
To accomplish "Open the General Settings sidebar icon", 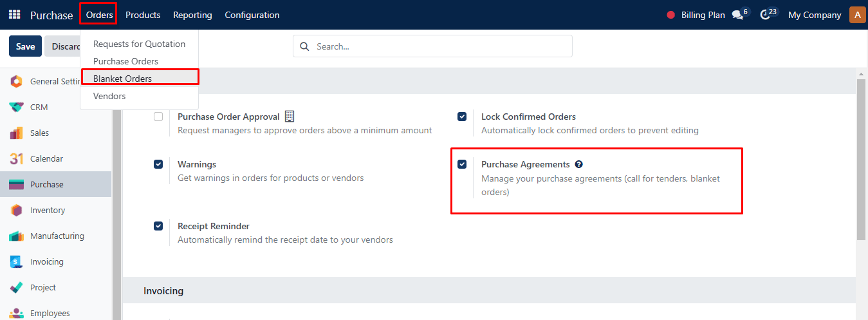I will [x=17, y=81].
